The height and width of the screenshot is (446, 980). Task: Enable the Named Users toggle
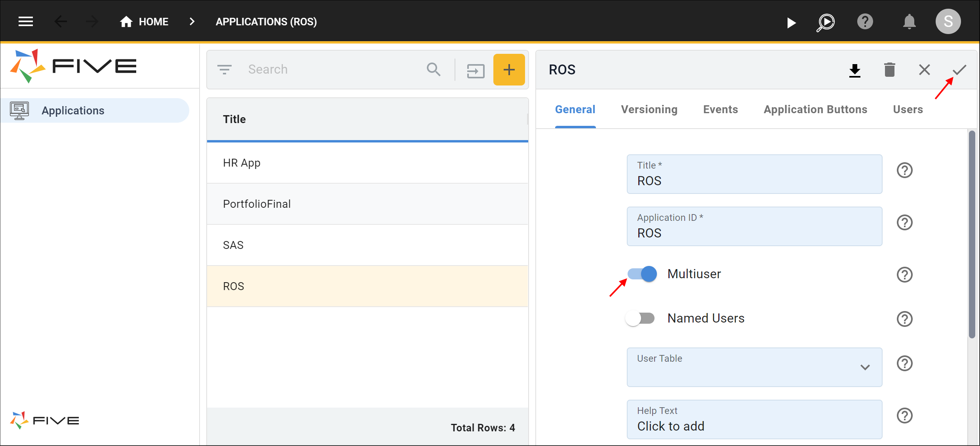pos(641,317)
